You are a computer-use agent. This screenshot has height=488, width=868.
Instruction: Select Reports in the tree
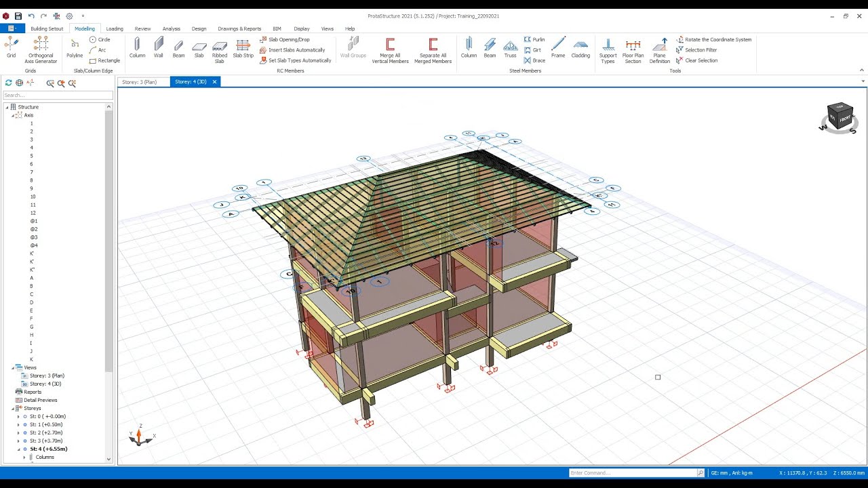coord(33,392)
